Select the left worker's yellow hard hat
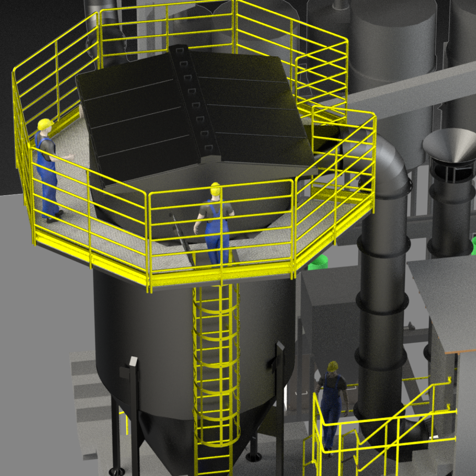The image size is (476, 476). pos(45,124)
